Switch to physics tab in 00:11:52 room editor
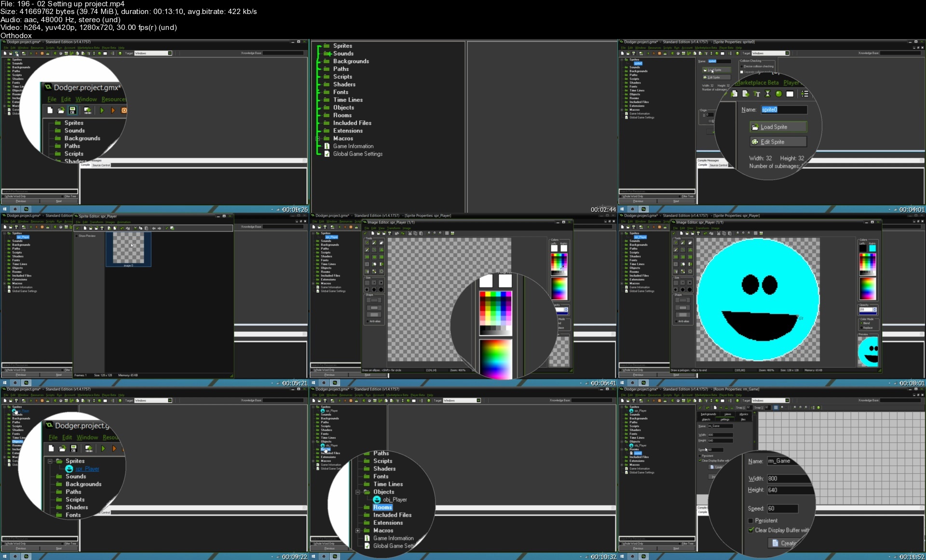Viewport: 926px width, 560px height. [744, 414]
